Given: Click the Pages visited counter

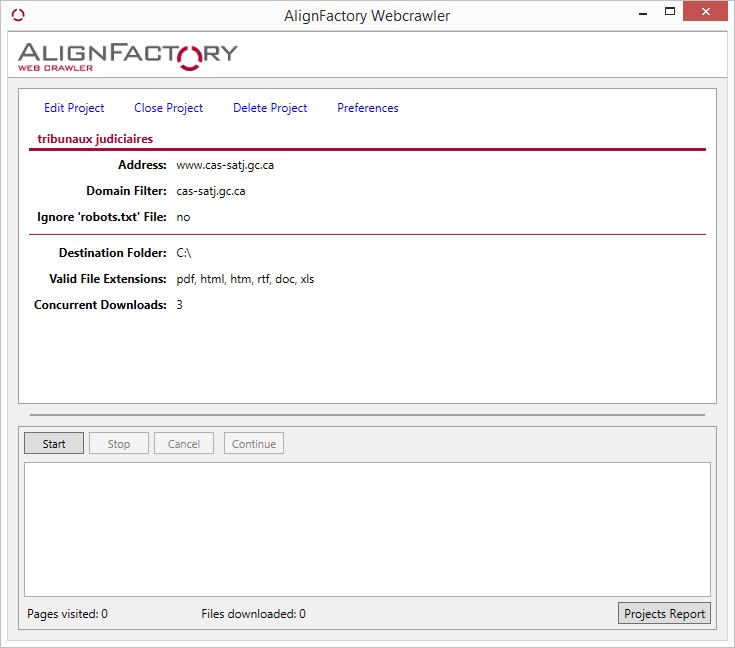Looking at the screenshot, I should pos(67,614).
